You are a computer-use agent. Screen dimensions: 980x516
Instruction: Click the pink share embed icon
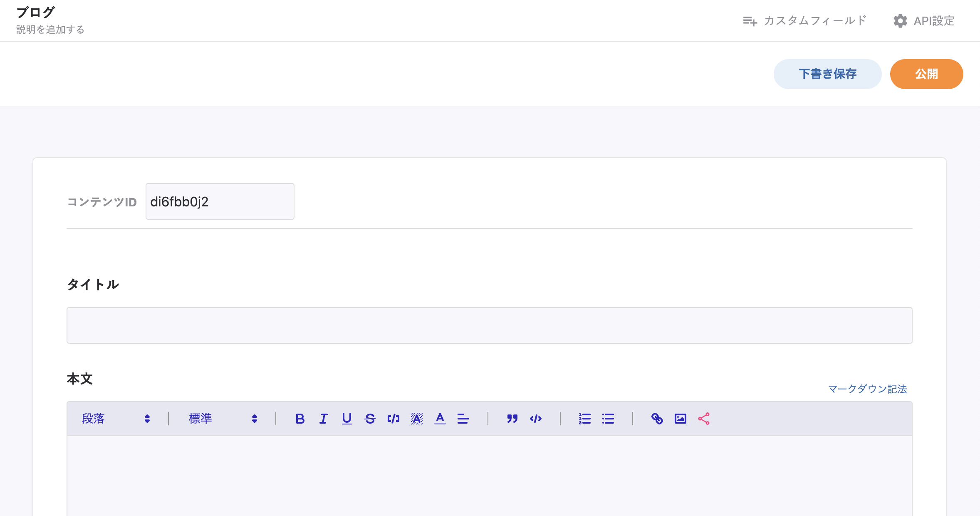click(x=704, y=419)
